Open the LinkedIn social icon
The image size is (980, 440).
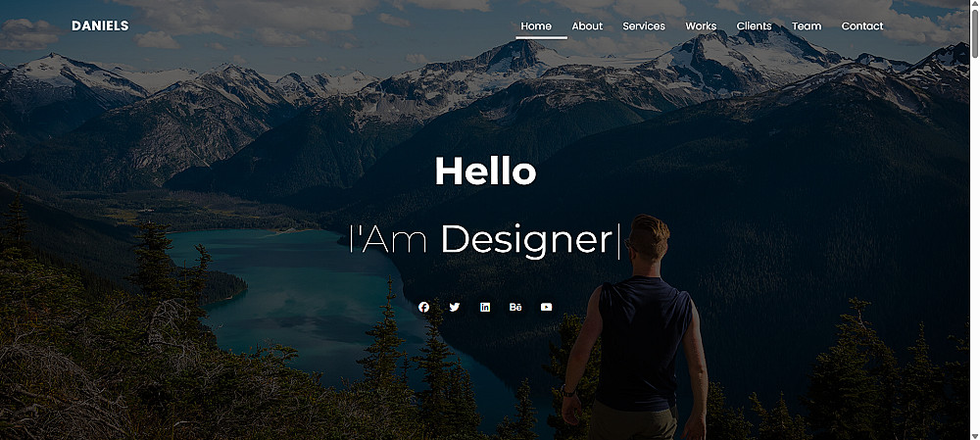point(485,307)
